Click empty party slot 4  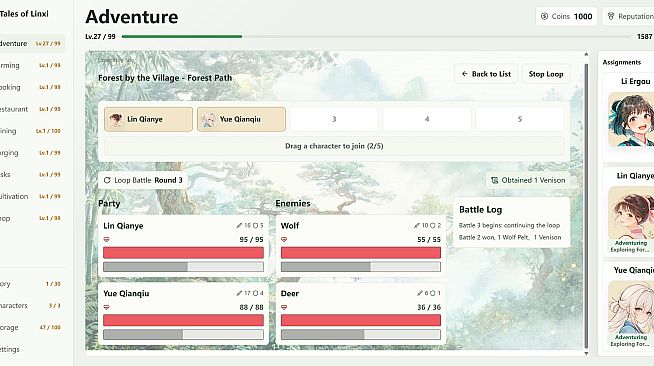(427, 119)
